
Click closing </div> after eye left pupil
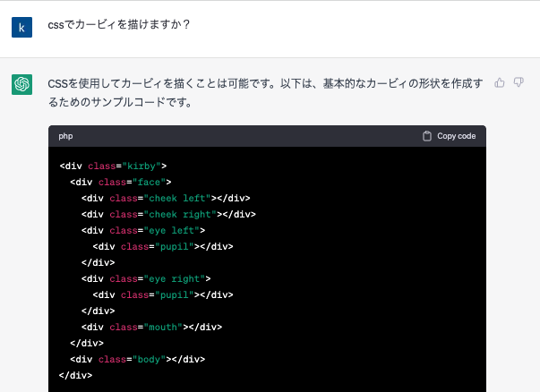pos(99,262)
